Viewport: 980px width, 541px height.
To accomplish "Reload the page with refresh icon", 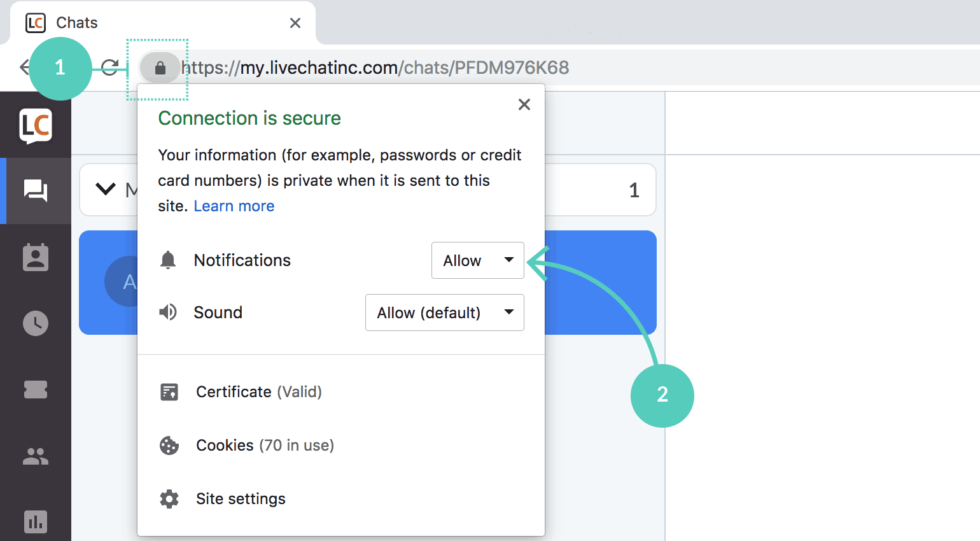I will (x=110, y=67).
